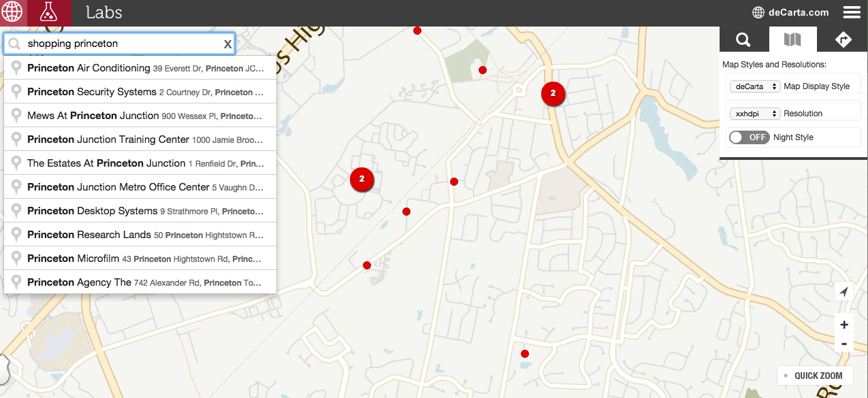Click the location compass arrow on the map

(843, 291)
